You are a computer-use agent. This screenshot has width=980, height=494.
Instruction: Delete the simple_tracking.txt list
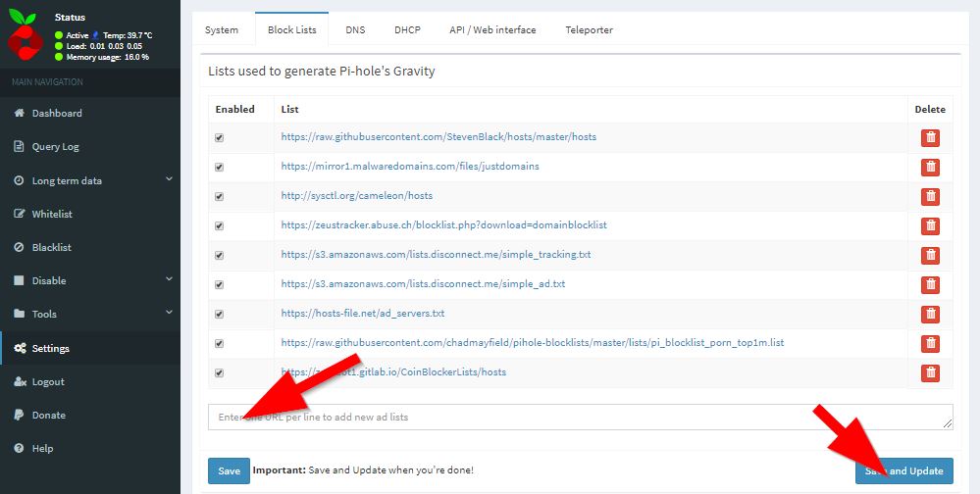click(930, 256)
